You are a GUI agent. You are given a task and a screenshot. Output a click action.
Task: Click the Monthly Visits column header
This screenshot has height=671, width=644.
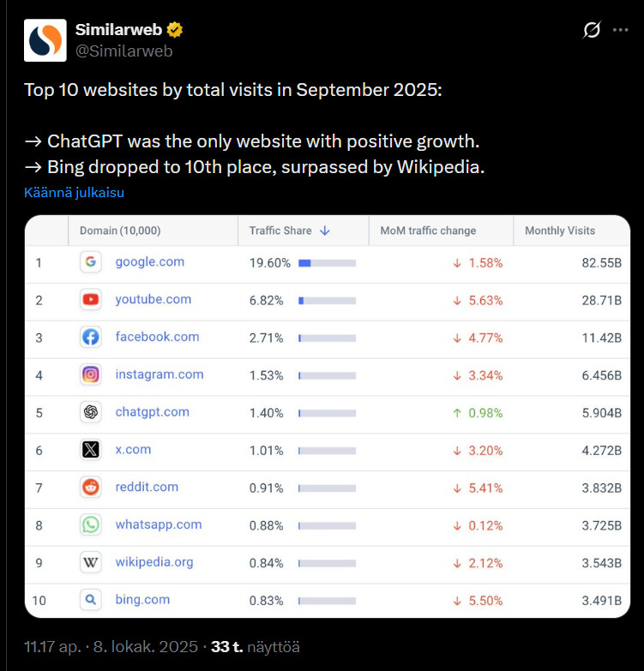559,231
